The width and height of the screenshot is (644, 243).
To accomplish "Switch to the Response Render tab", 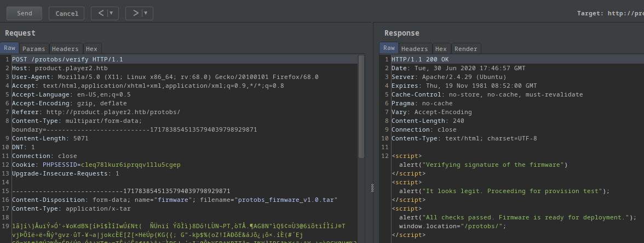I will pos(465,49).
